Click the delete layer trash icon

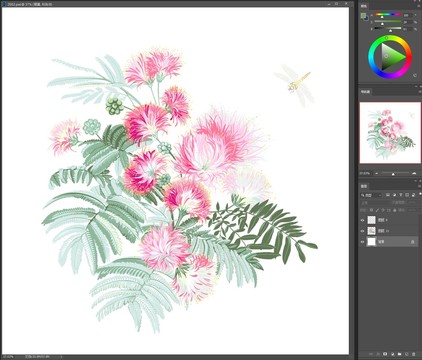(x=414, y=354)
